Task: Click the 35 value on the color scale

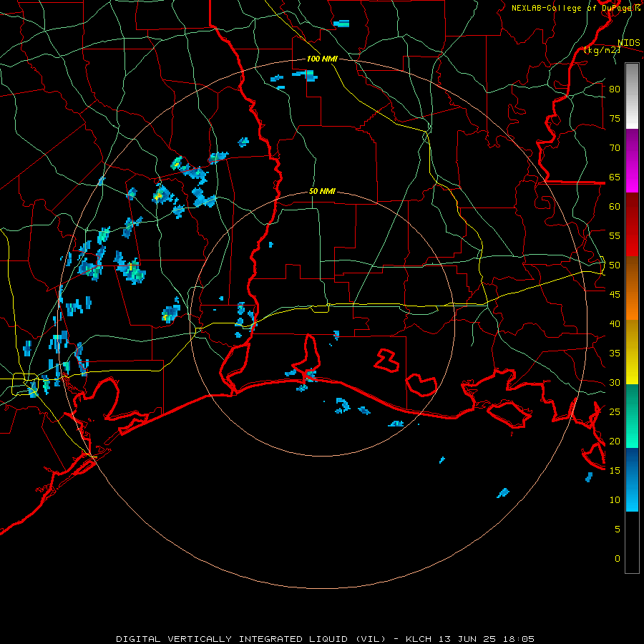Action: 615,353
